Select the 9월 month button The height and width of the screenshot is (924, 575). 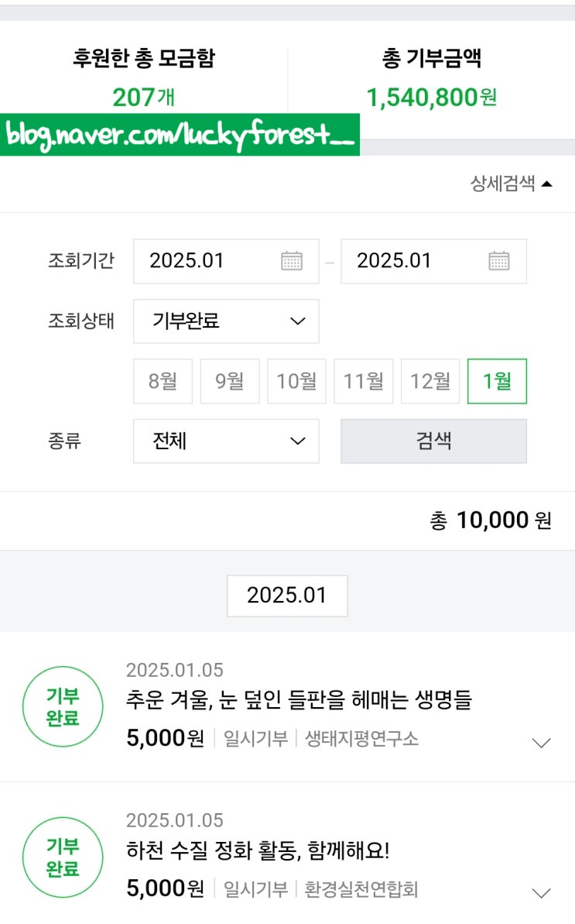point(230,381)
